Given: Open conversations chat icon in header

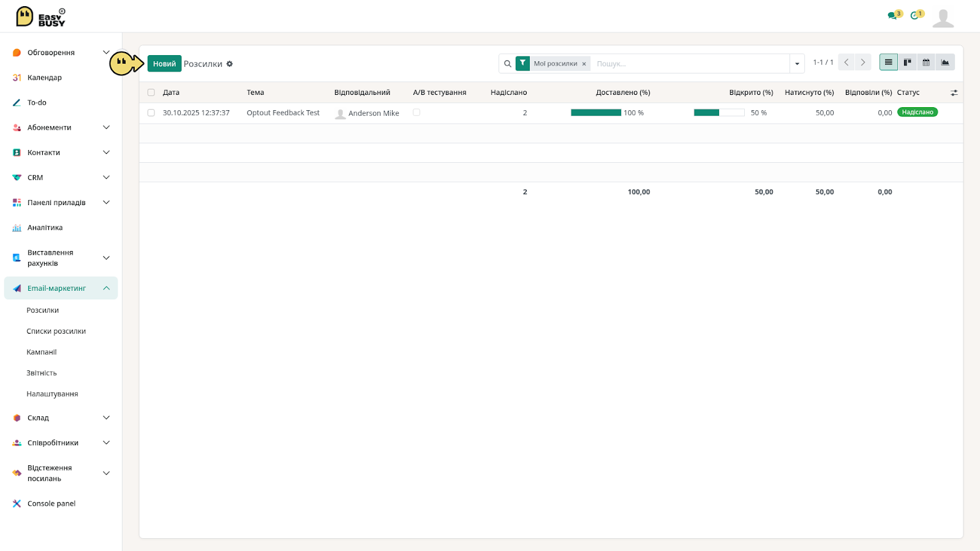Looking at the screenshot, I should (x=893, y=15).
